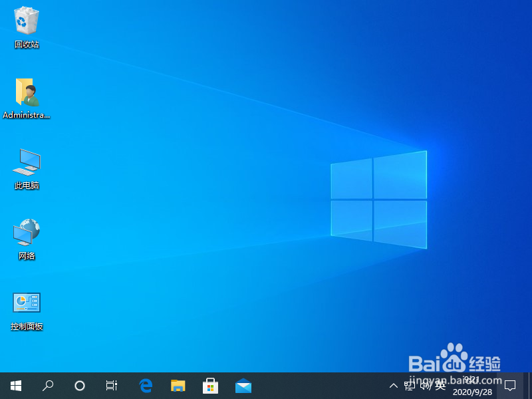Open the network status tray icon

[x=410, y=386]
